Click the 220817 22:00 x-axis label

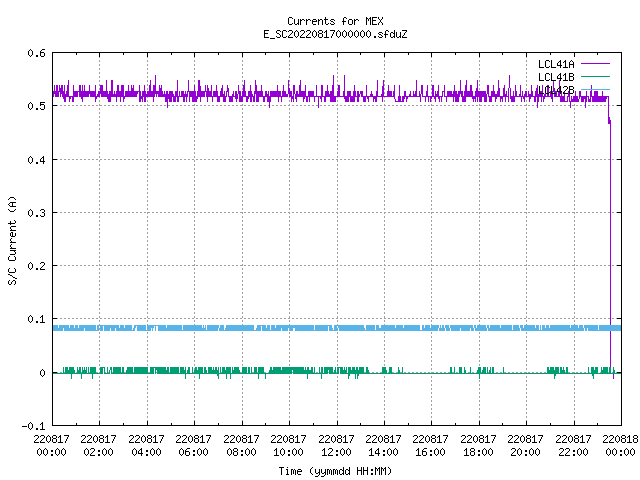click(x=573, y=445)
